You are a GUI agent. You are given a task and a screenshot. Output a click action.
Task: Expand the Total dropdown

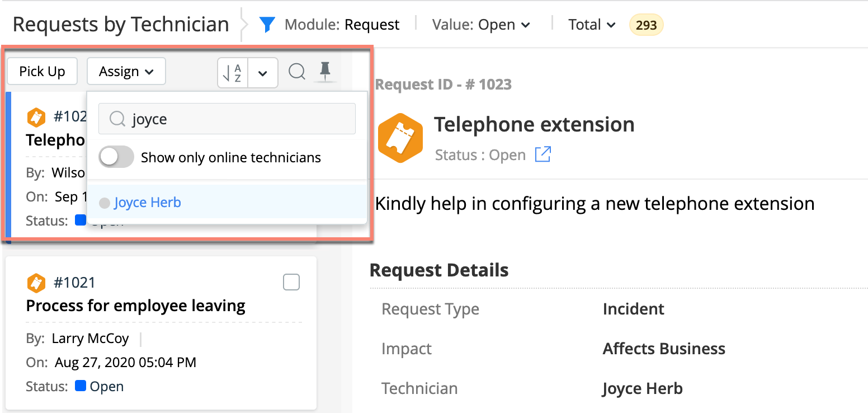(x=592, y=25)
